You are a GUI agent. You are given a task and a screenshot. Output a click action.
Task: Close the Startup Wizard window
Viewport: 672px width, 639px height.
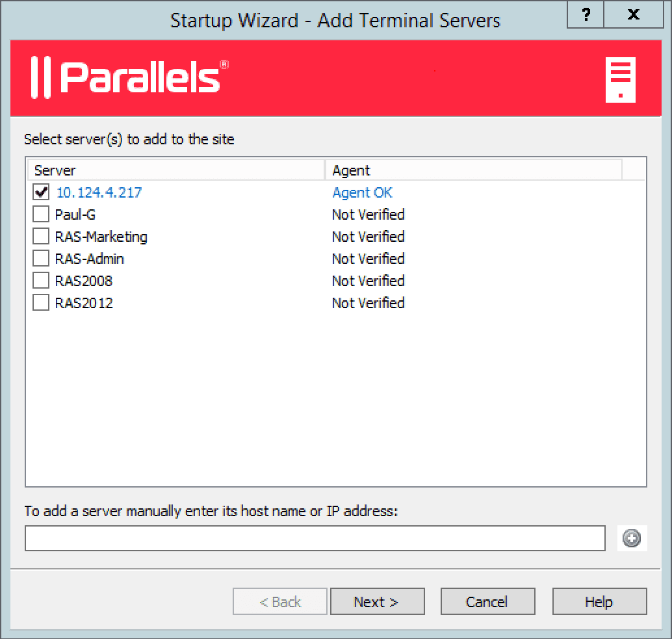(634, 15)
